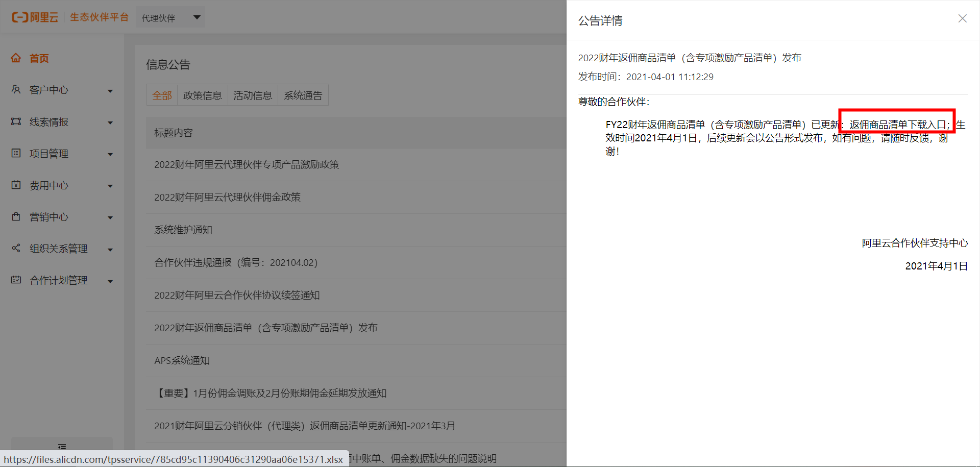Expand the 费用中心 menu arrow

coord(110,186)
